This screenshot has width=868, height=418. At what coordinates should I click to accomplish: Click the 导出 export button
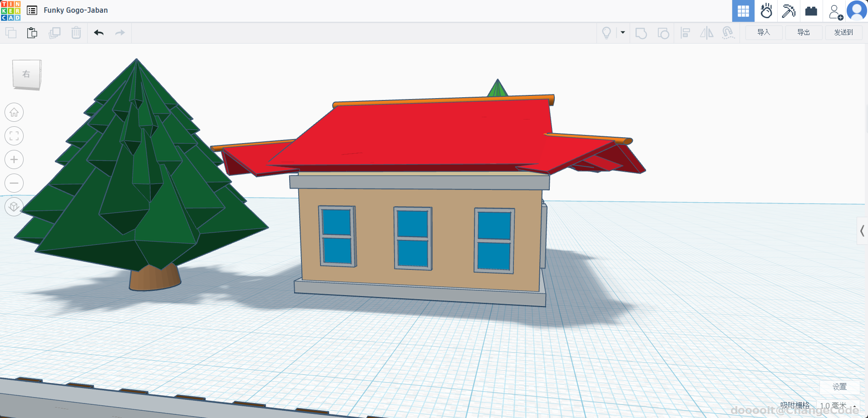pyautogui.click(x=804, y=32)
